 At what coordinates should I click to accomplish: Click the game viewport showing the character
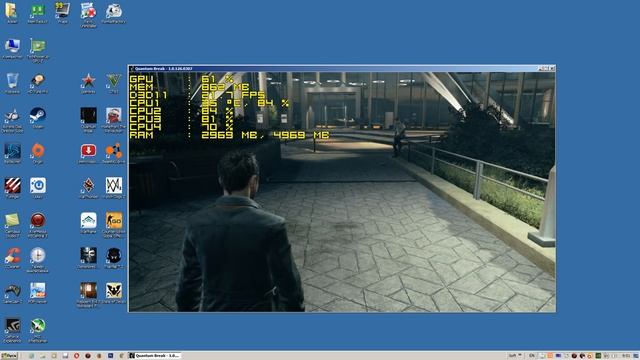coord(342,192)
